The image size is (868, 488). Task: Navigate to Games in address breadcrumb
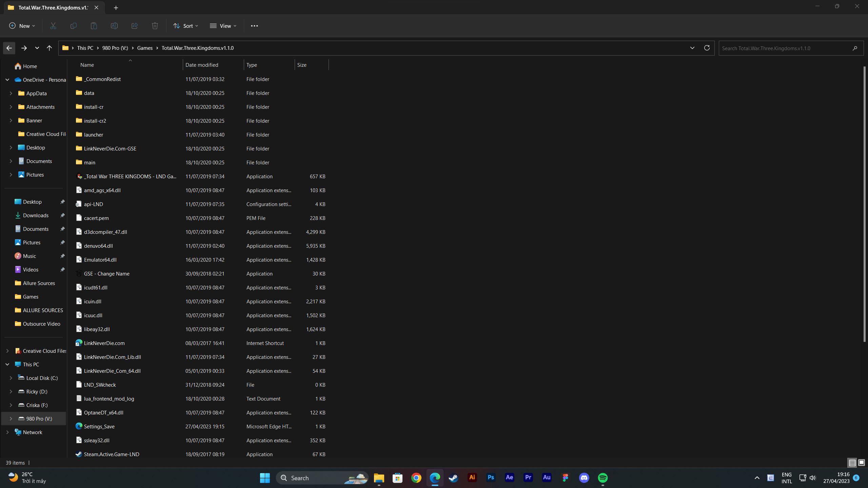pyautogui.click(x=145, y=48)
